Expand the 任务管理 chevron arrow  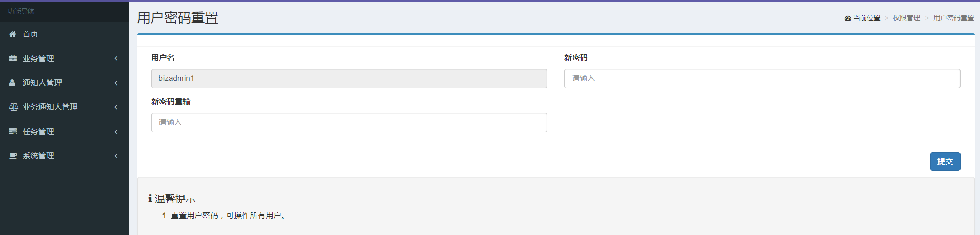pos(116,131)
